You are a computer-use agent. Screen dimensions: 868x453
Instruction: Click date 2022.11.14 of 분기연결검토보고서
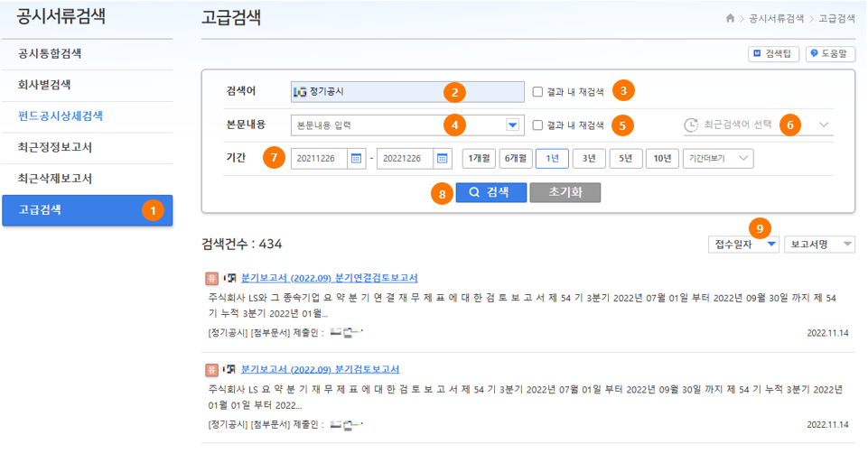827,333
